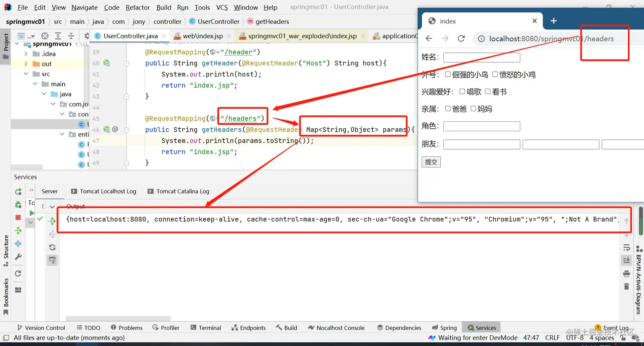Click the line 40 request mapping gutter icon
This screenshot has height=346, width=644.
pyautogui.click(x=107, y=63)
